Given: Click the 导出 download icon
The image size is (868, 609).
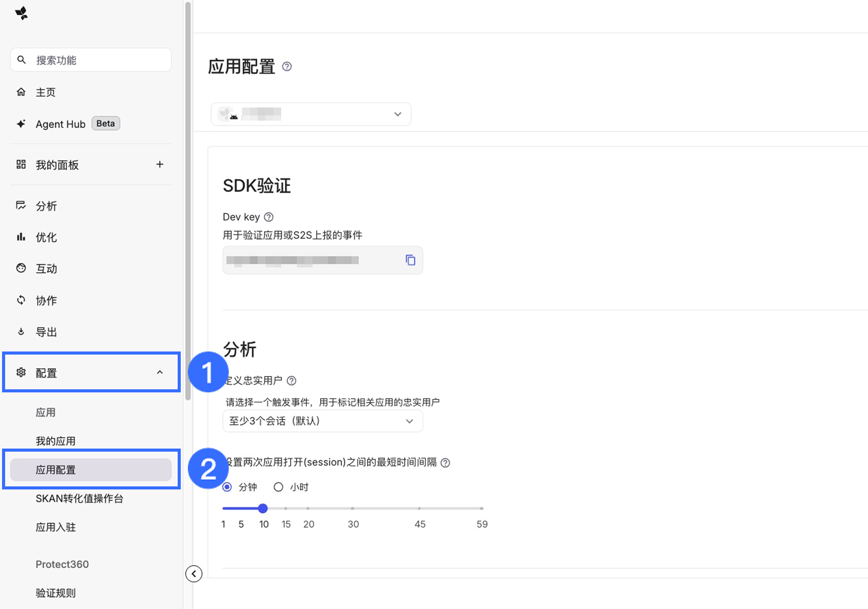Looking at the screenshot, I should (21, 332).
